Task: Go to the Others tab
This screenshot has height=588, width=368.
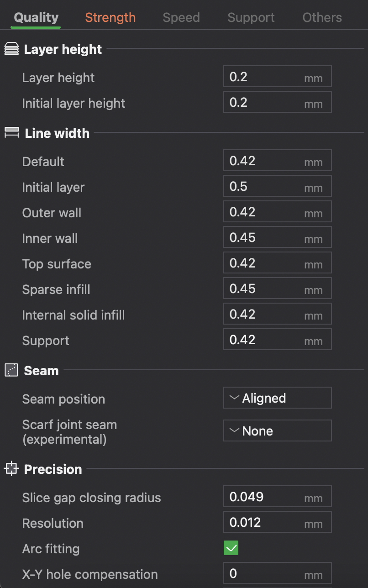Action: [322, 18]
